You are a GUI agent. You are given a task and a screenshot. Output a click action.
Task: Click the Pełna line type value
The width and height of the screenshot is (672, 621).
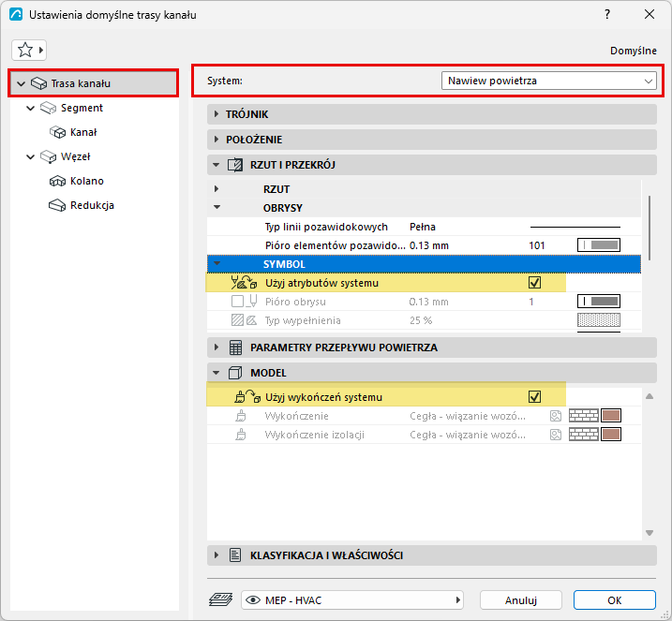(x=422, y=227)
